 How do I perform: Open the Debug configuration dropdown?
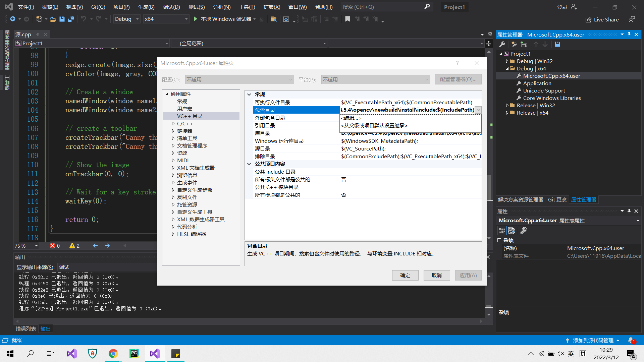[x=137, y=19]
